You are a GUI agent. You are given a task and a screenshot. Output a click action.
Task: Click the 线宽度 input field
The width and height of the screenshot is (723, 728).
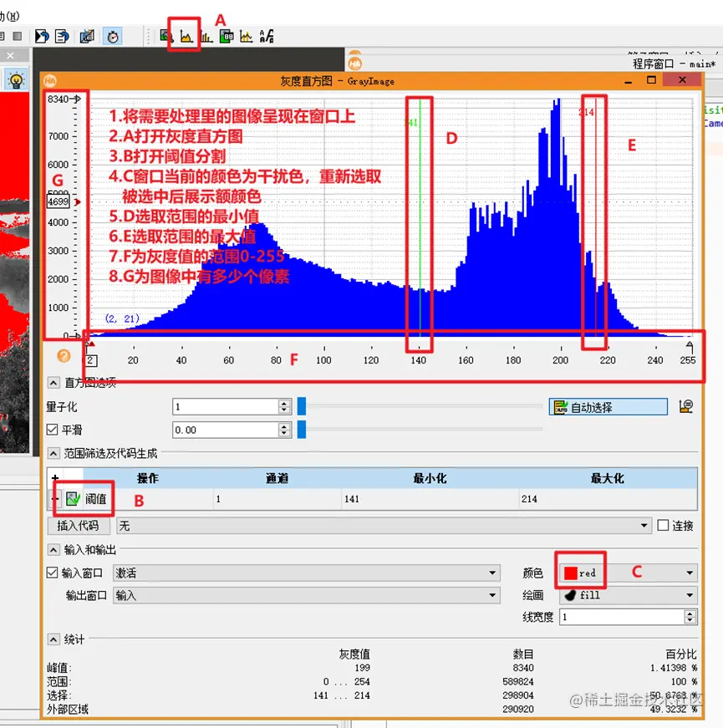point(622,617)
